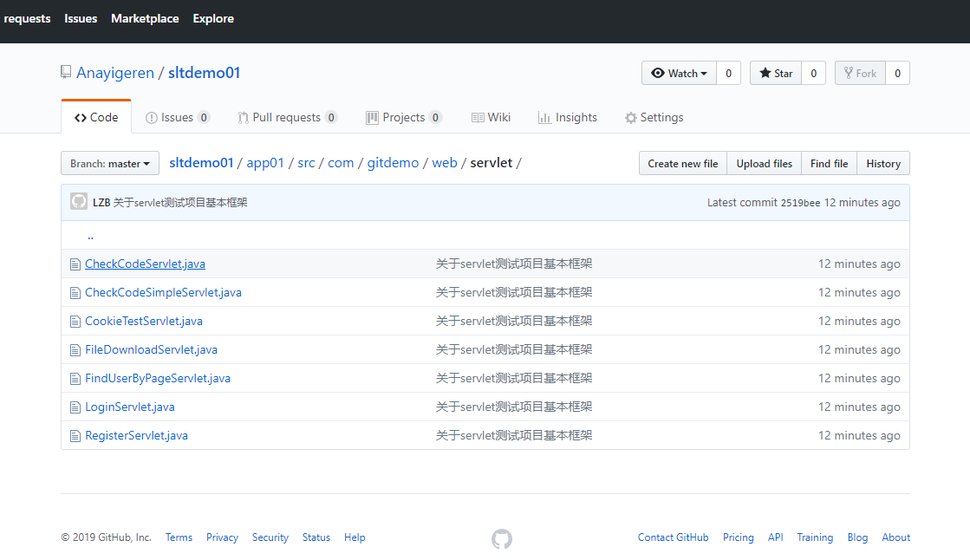The height and width of the screenshot is (560, 970).
Task: Open RegisterServlet.java file
Action: click(x=137, y=436)
